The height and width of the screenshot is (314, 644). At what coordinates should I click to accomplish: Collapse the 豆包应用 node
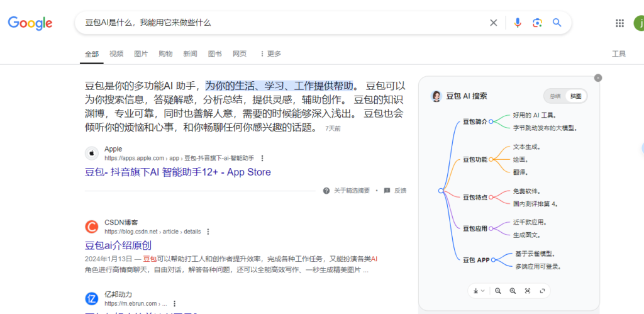coord(491,228)
